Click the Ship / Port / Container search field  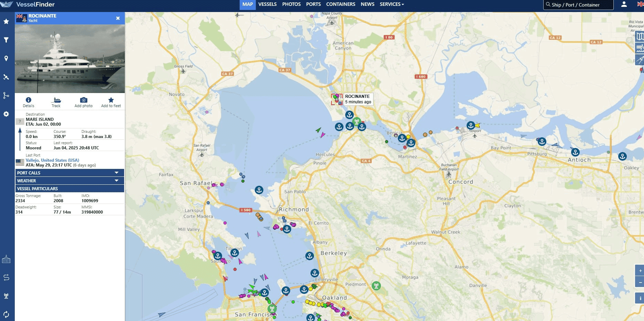[578, 5]
